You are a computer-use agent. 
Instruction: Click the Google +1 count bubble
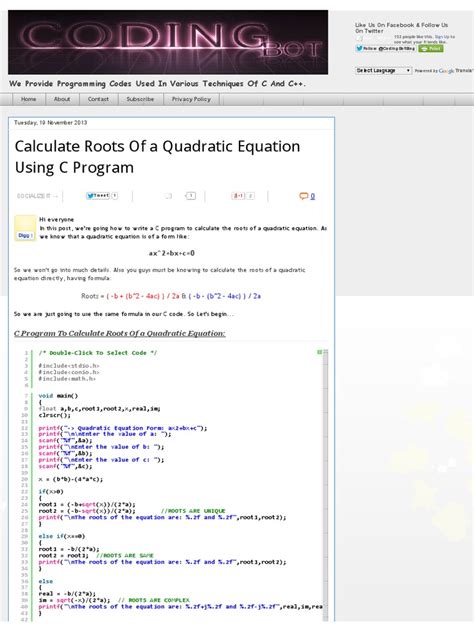coord(250,196)
